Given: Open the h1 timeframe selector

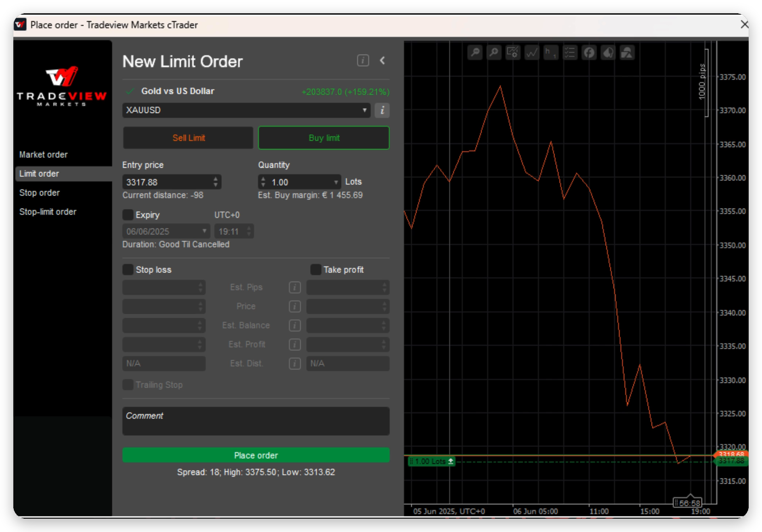Looking at the screenshot, I should click(551, 52).
